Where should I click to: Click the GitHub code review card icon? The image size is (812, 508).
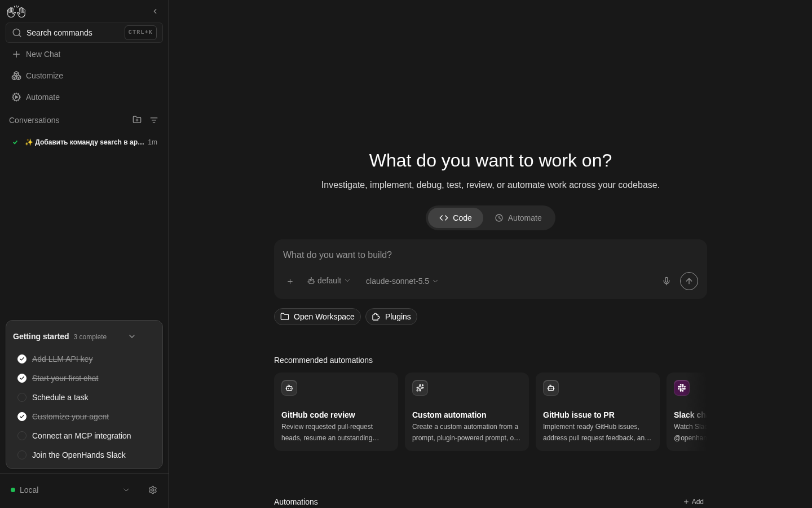point(289,388)
